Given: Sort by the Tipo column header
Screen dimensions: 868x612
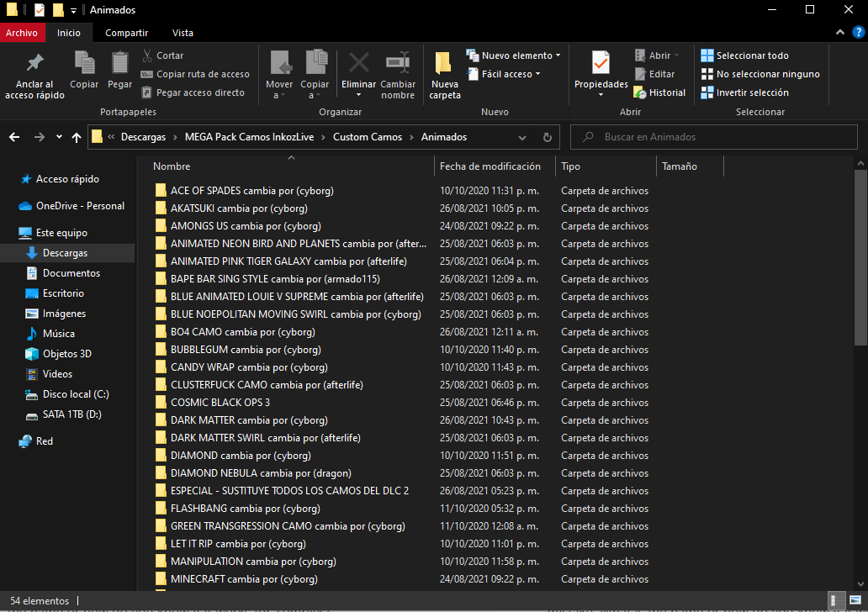Looking at the screenshot, I should 570,166.
